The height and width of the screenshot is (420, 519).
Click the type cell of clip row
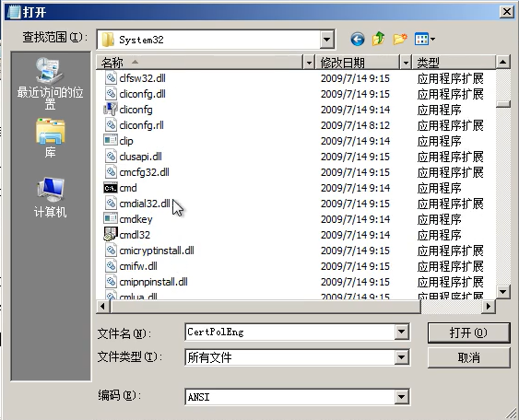click(x=439, y=141)
